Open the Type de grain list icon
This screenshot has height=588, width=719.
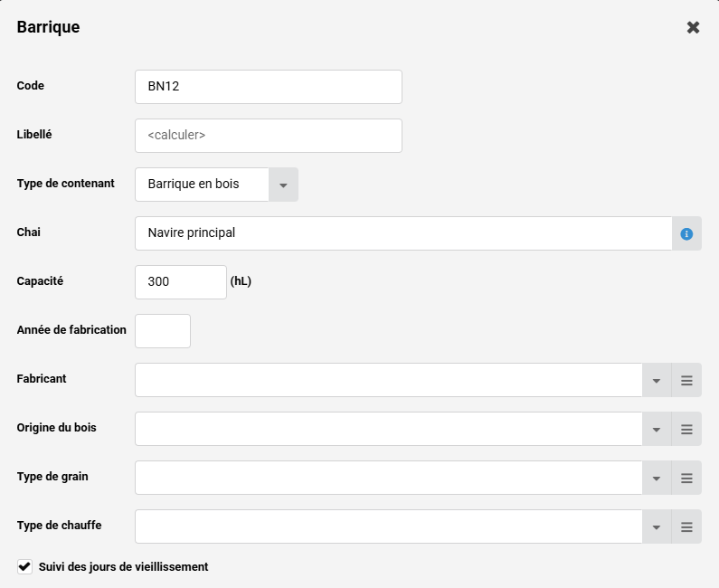(x=686, y=478)
